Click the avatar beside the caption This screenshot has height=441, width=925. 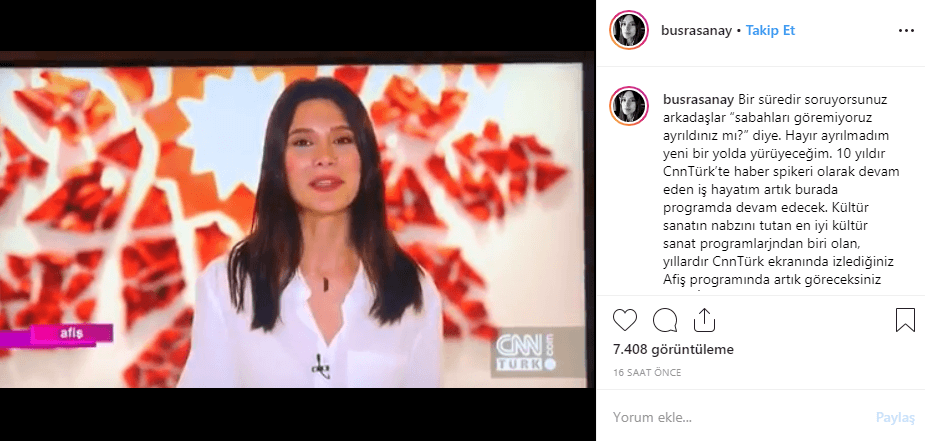pyautogui.click(x=629, y=106)
